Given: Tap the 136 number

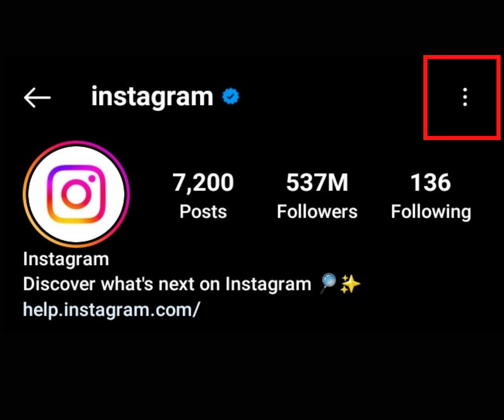Looking at the screenshot, I should click(431, 182).
